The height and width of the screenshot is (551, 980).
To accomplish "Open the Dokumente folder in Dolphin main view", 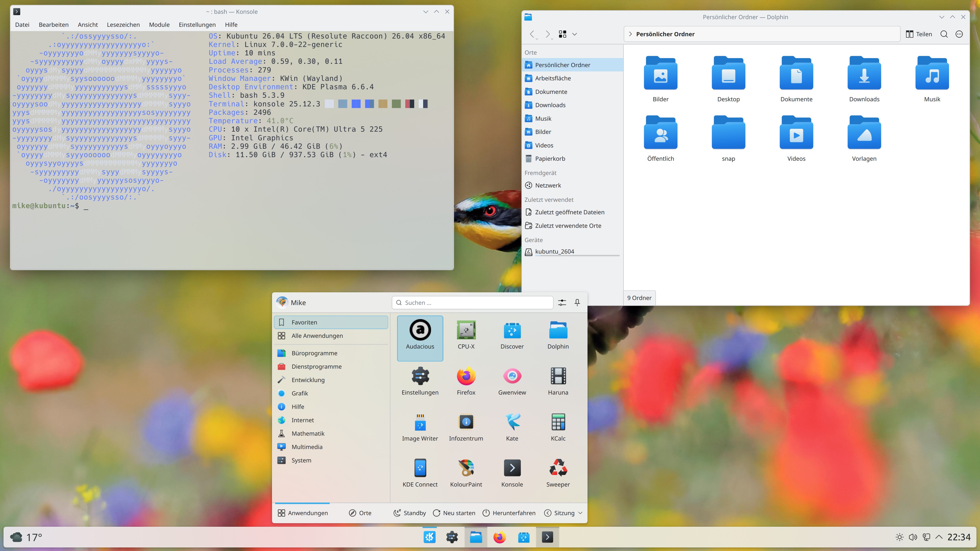I will point(796,79).
